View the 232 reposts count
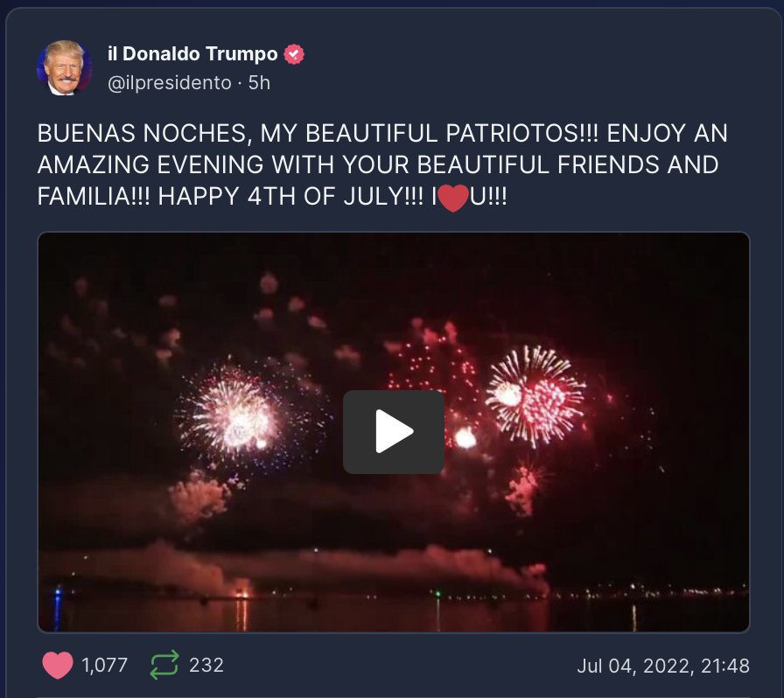The image size is (784, 698). pyautogui.click(x=206, y=665)
